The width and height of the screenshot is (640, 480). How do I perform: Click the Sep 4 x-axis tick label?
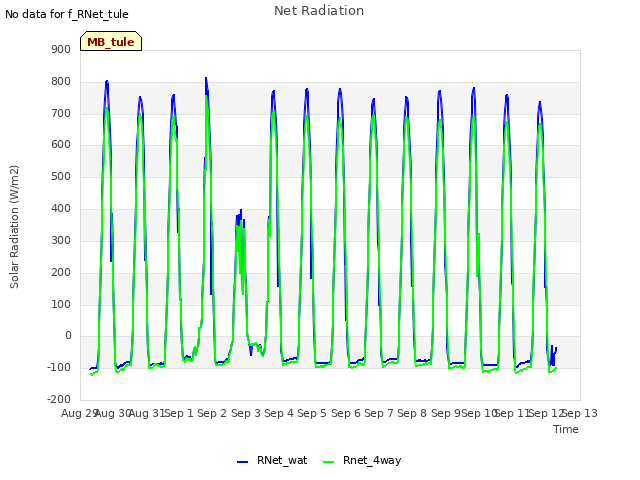tap(279, 413)
